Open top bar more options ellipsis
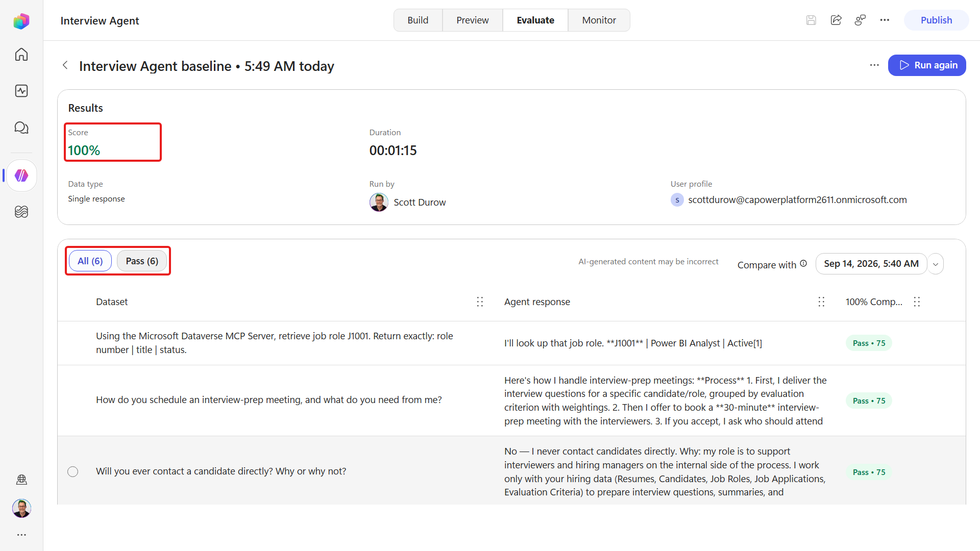 885,20
